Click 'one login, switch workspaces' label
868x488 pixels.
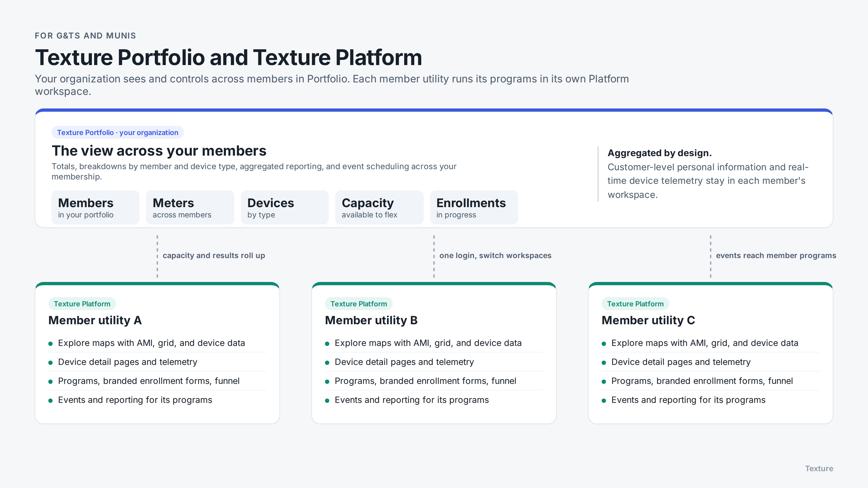point(495,255)
